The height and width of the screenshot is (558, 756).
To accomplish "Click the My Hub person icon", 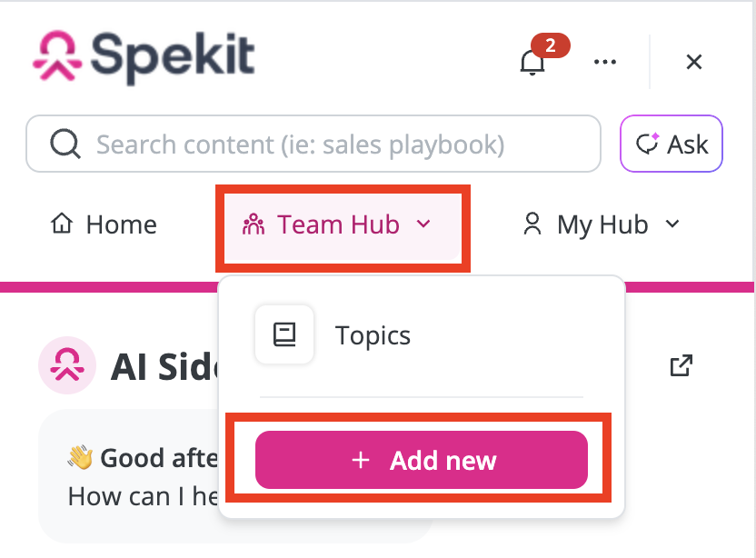I will click(532, 224).
